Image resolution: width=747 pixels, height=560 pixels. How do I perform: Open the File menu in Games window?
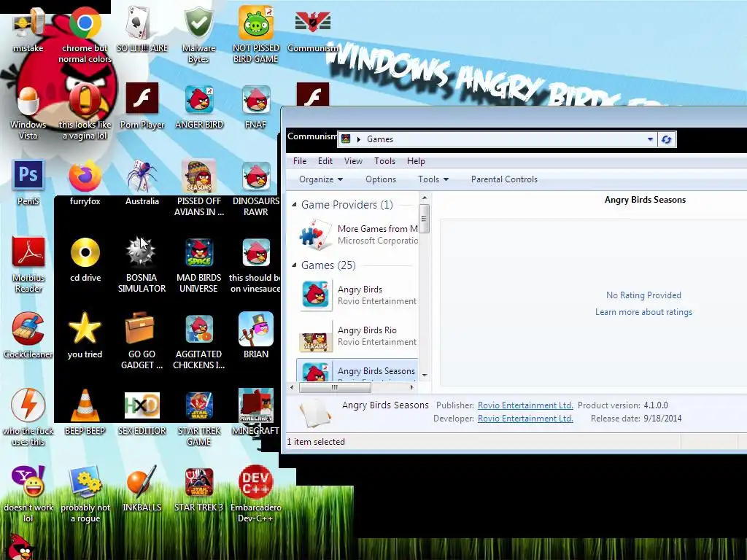tap(300, 161)
